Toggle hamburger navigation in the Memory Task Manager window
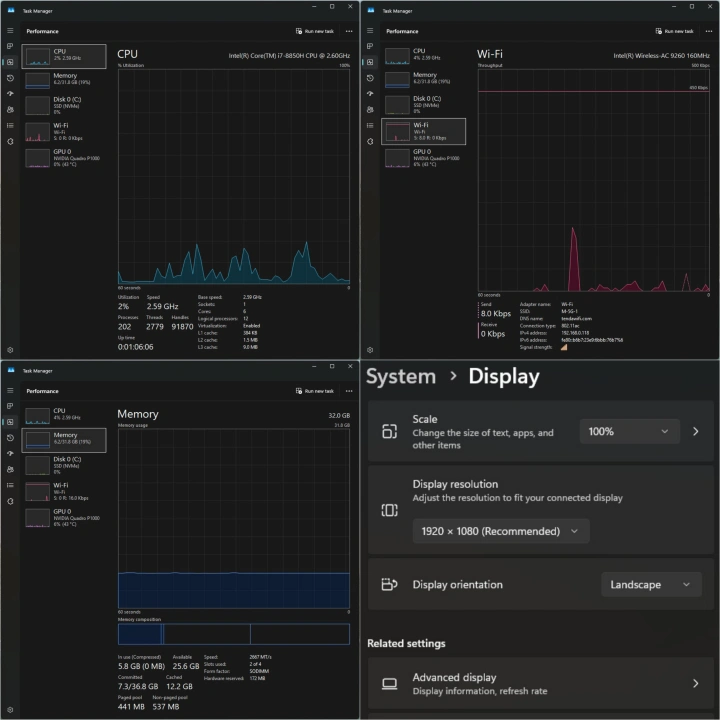Screen dimensions: 720x720 (9, 391)
